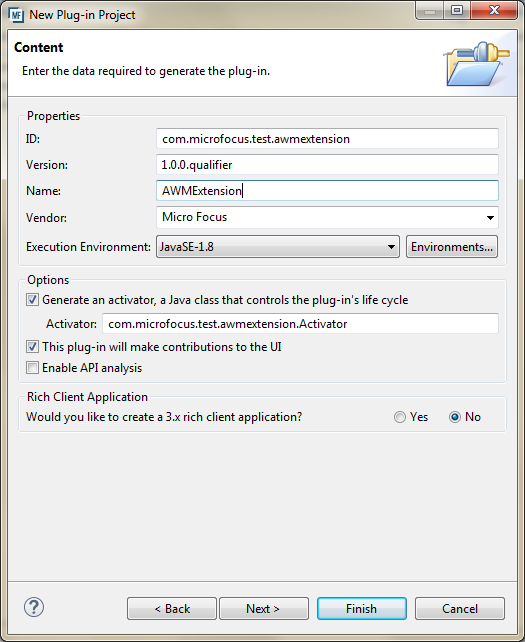Click the Version: label
Image resolution: width=525 pixels, height=642 pixels.
click(47, 165)
